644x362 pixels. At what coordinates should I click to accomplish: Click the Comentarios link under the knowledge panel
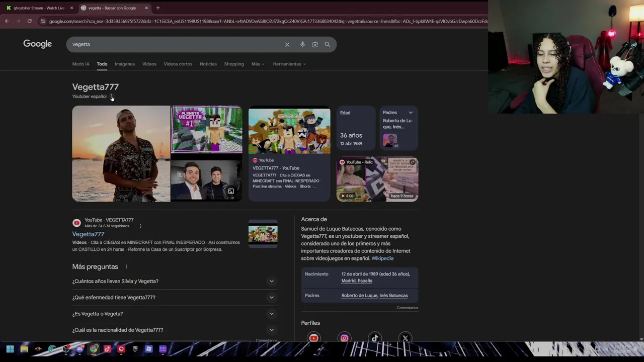click(x=407, y=308)
